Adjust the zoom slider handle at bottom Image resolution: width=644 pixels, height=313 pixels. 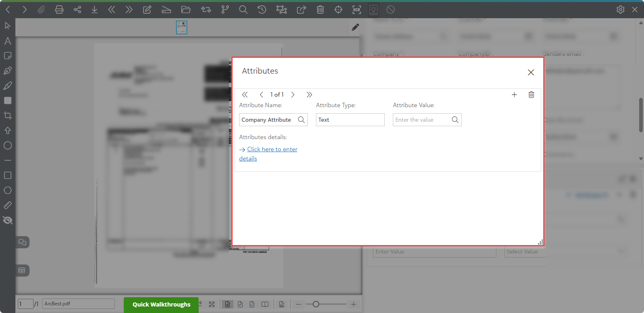coord(316,304)
